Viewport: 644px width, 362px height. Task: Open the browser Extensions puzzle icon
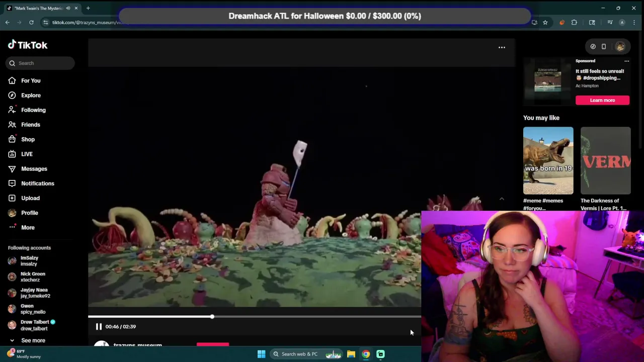pos(574,22)
